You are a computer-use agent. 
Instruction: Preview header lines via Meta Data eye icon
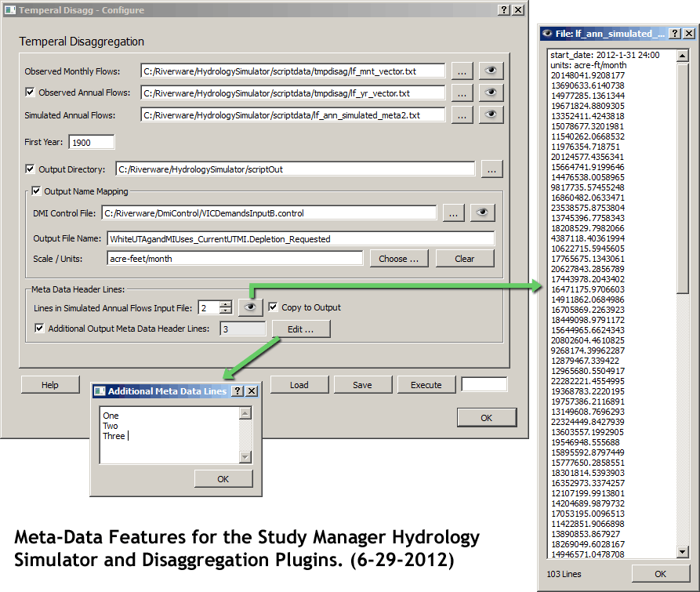pyautogui.click(x=250, y=307)
